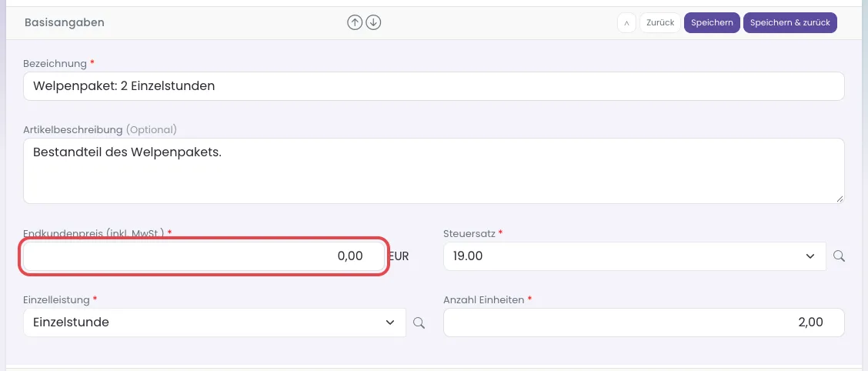Click the Einzelleistung field label

coord(56,299)
